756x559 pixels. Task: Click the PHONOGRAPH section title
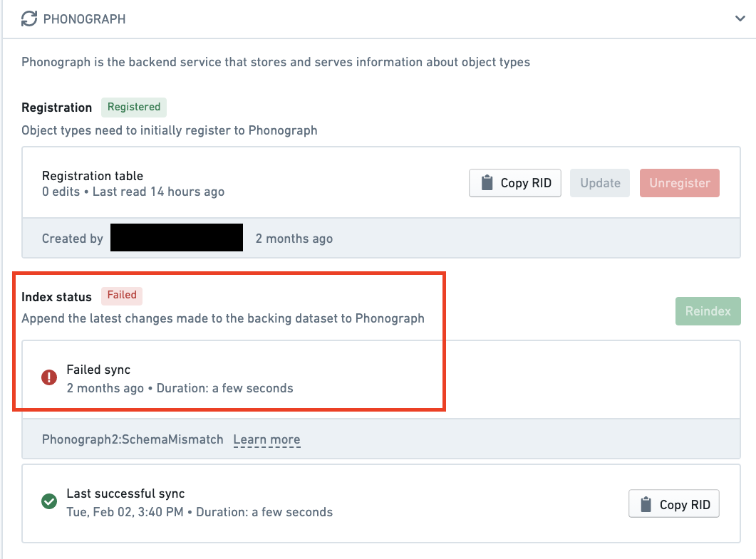point(84,19)
